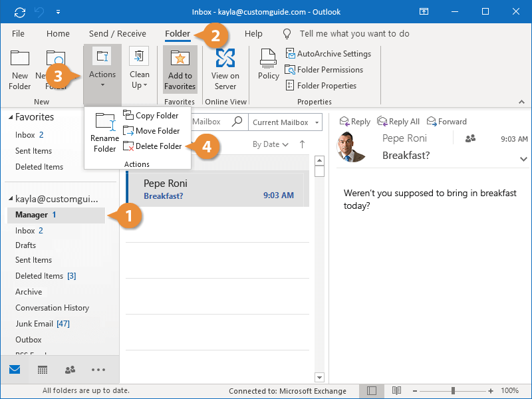
Task: Click the zoom out minus button
Action: [x=414, y=391]
